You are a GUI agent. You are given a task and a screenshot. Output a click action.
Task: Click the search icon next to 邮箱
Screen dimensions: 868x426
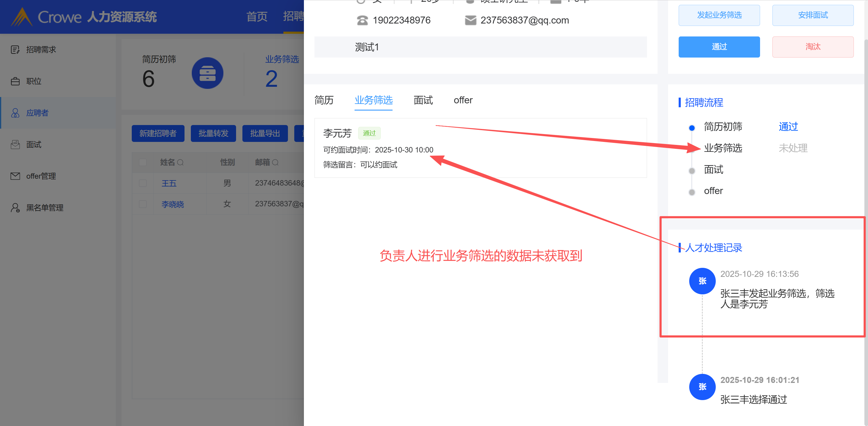point(275,163)
